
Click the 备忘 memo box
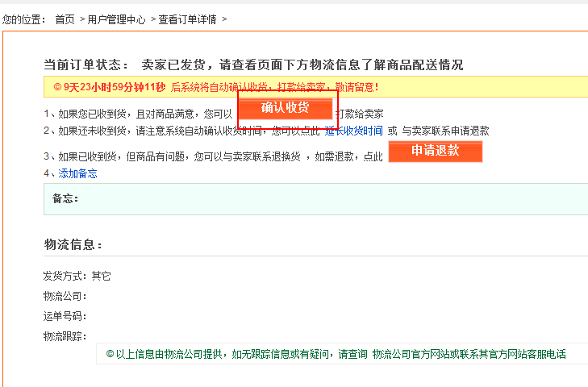[315, 199]
